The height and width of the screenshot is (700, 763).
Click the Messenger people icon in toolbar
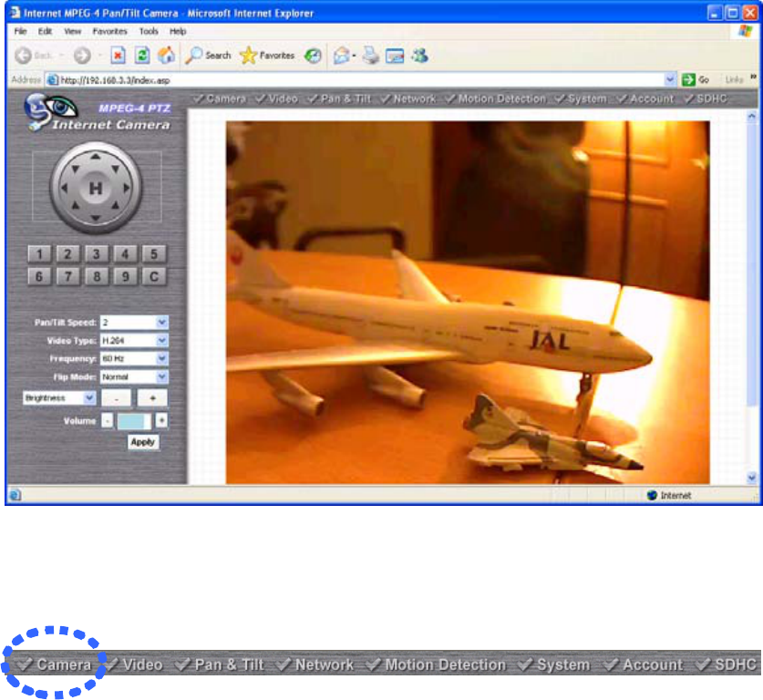click(420, 56)
